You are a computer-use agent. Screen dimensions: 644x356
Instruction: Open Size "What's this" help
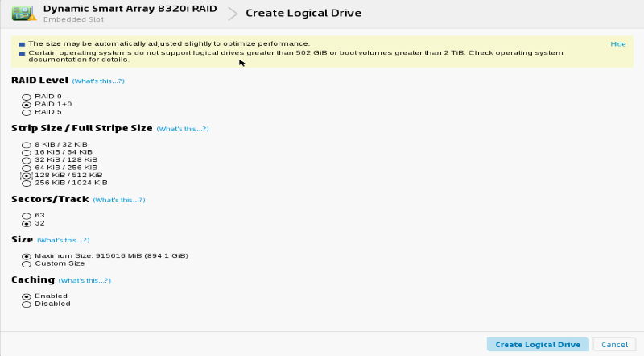pos(64,241)
